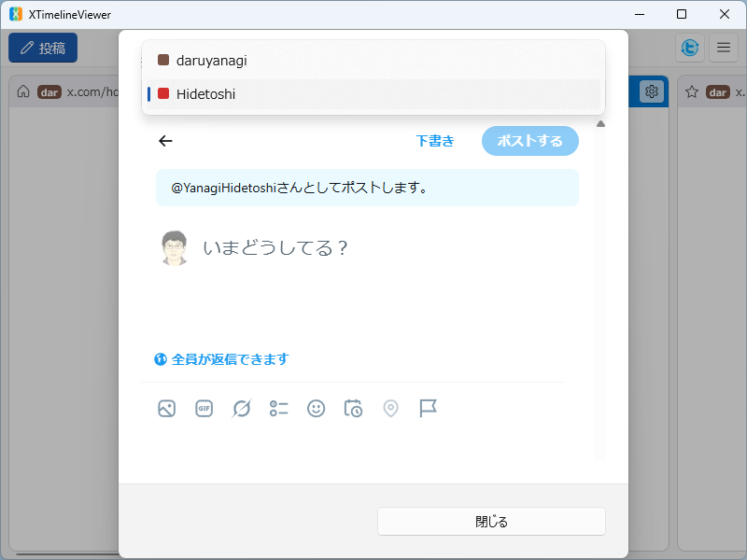Click the @YanagiHidetoshiさんとしてポストします notice
This screenshot has width=747, height=560.
[367, 188]
